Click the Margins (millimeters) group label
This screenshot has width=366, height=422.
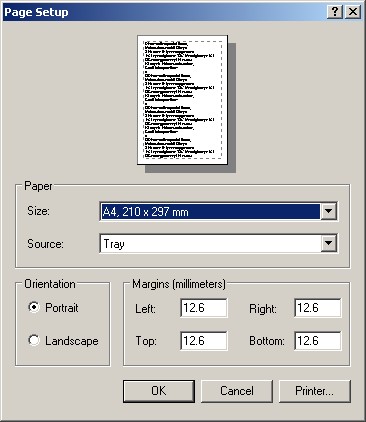click(x=179, y=284)
